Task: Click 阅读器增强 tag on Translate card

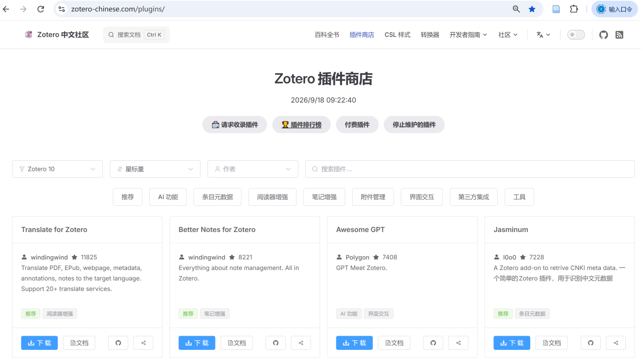Action: click(60, 314)
